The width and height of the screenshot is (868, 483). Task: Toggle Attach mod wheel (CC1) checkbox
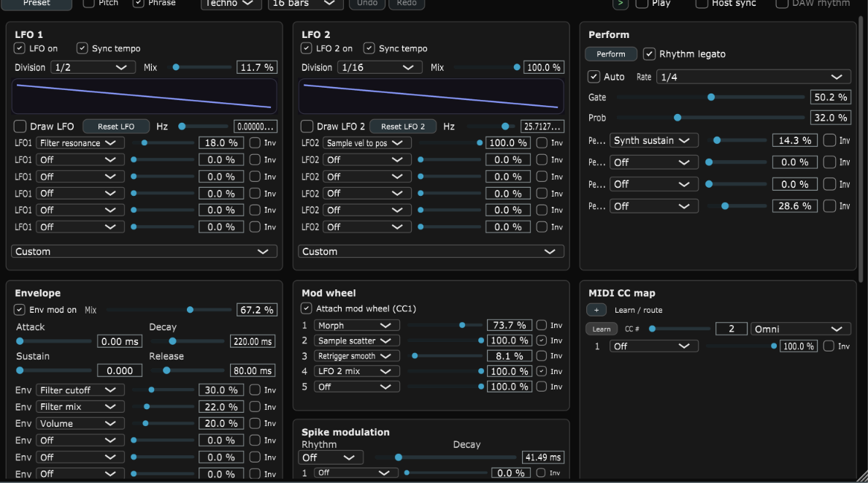tap(306, 308)
